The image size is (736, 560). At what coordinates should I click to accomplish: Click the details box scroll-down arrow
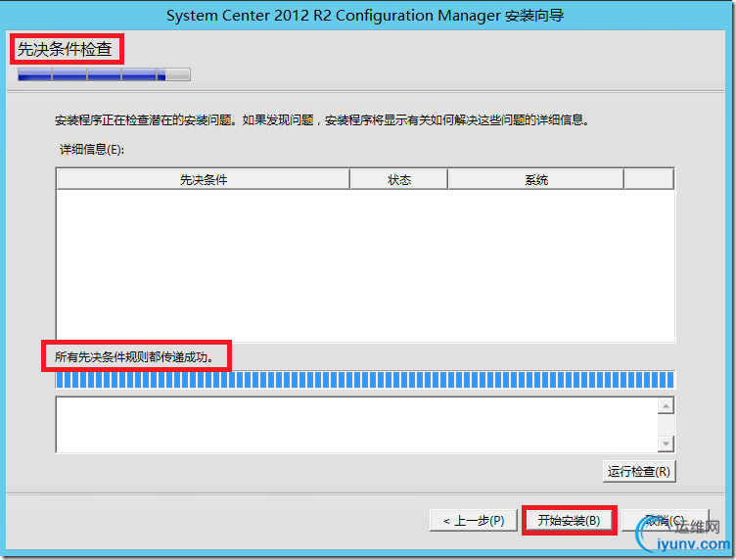[666, 443]
